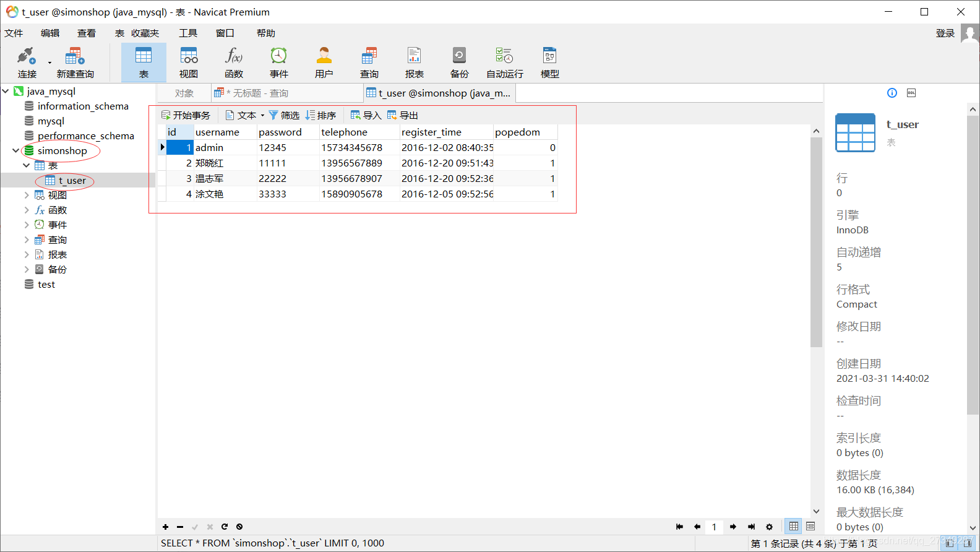
Task: Open the Backup toolbar icon
Action: point(460,63)
